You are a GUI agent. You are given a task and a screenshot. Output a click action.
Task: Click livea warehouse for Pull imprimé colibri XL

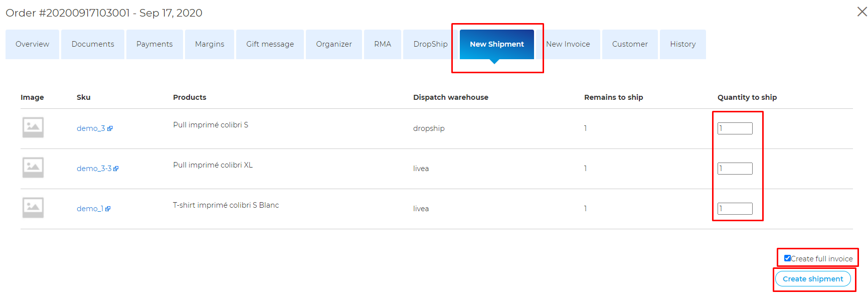(421, 169)
